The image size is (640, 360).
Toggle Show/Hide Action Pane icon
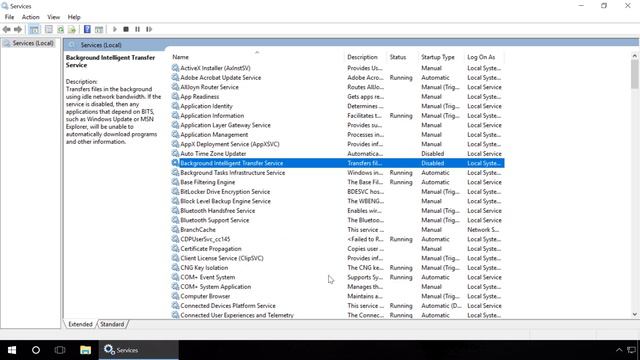99,29
